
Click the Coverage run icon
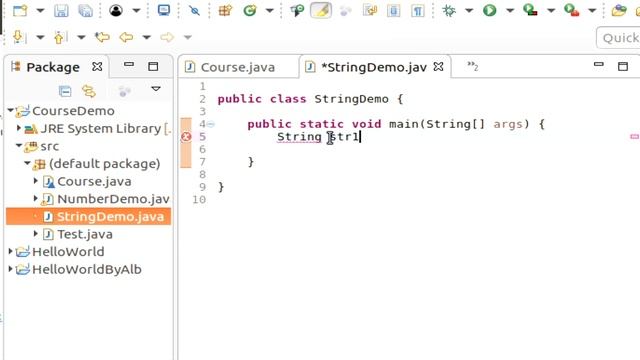pos(530,10)
